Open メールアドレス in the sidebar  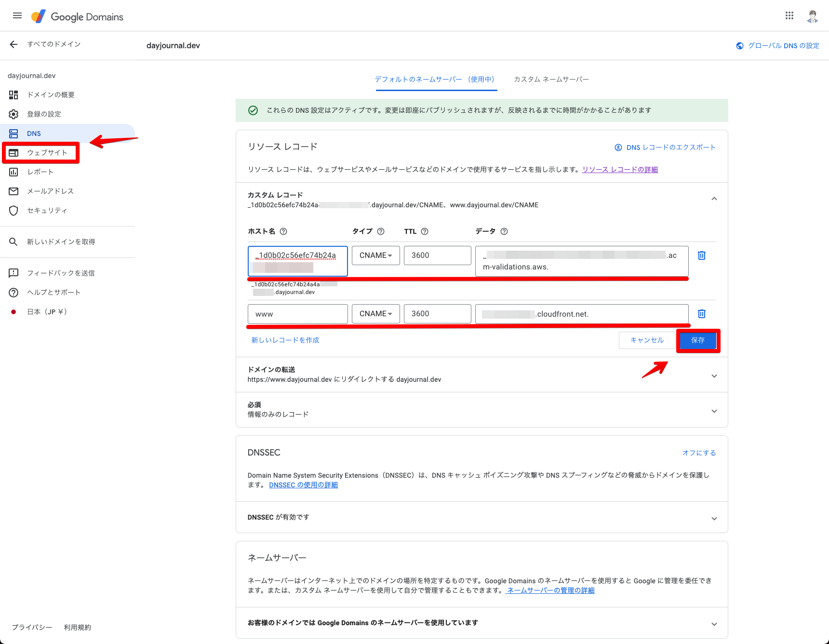tap(67, 191)
